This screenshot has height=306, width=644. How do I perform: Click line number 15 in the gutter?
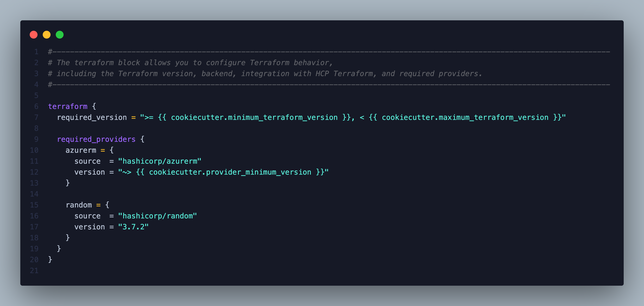click(x=34, y=205)
